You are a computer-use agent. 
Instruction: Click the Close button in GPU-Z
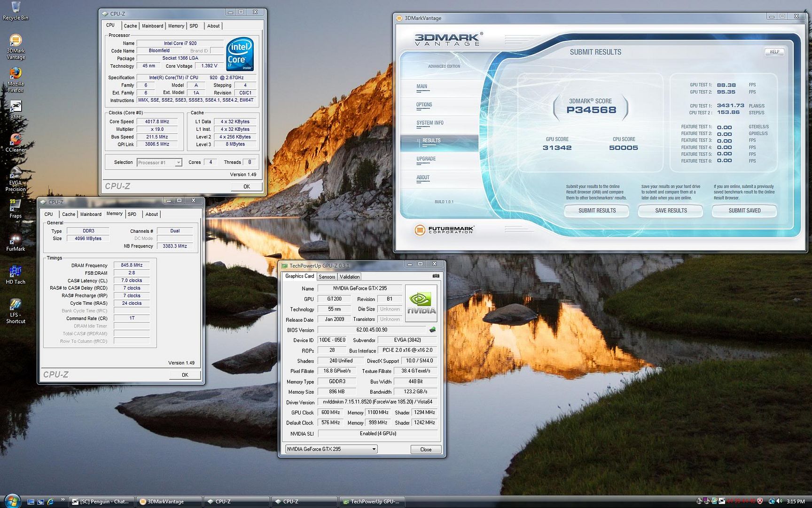pos(426,449)
